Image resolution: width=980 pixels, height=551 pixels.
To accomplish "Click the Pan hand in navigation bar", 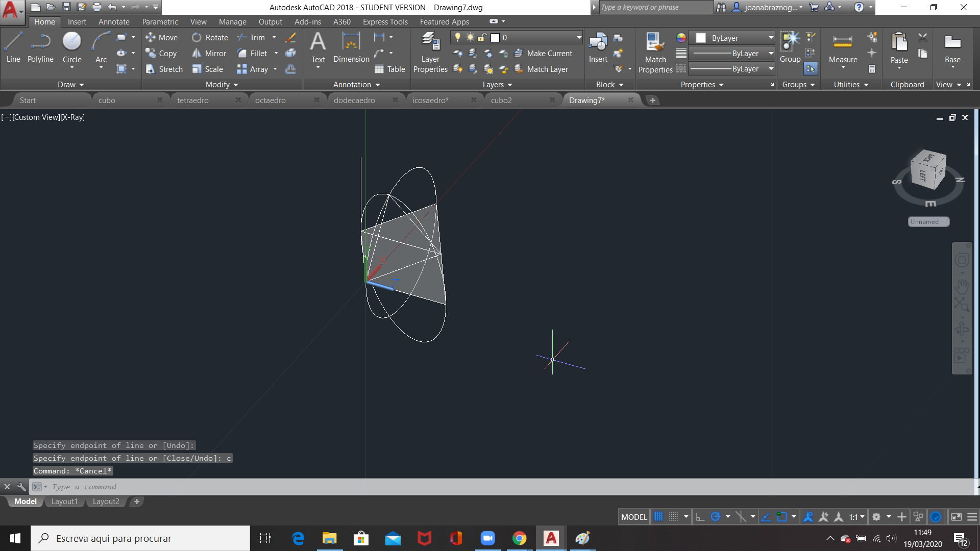I will [x=962, y=287].
